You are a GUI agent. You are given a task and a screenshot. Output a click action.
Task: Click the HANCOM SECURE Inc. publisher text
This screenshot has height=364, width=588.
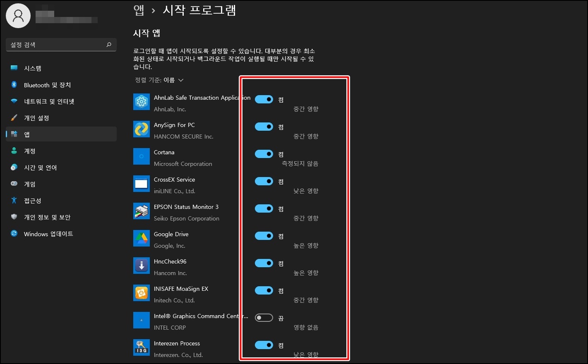point(184,136)
